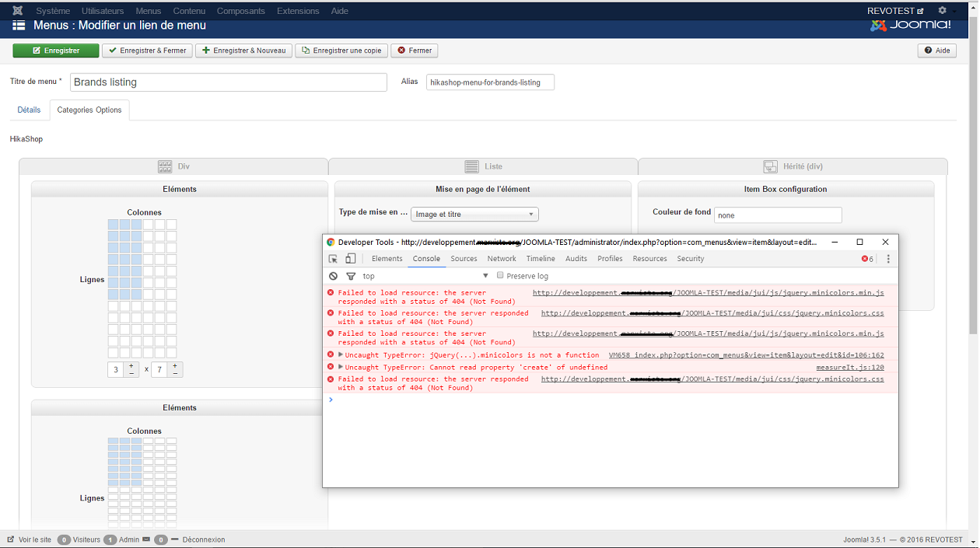Expand the Cannot read property 'create' error
Screen dimensions: 980x548
click(341, 367)
